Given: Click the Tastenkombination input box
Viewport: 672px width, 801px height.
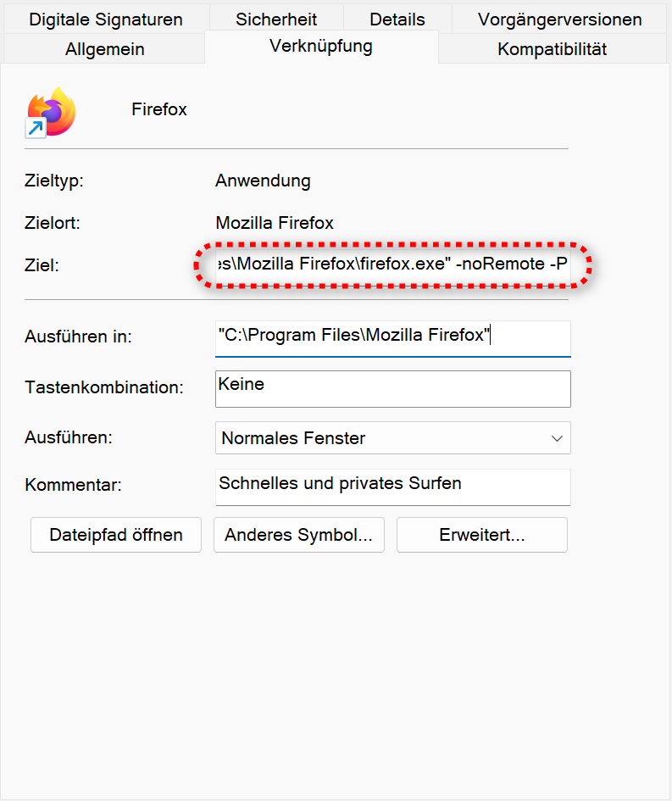Looking at the screenshot, I should tap(392, 388).
